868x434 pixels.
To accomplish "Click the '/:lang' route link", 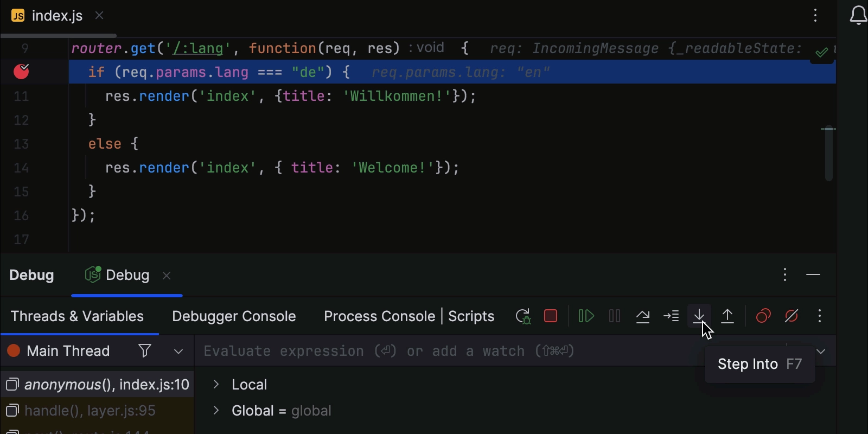I will (x=197, y=48).
